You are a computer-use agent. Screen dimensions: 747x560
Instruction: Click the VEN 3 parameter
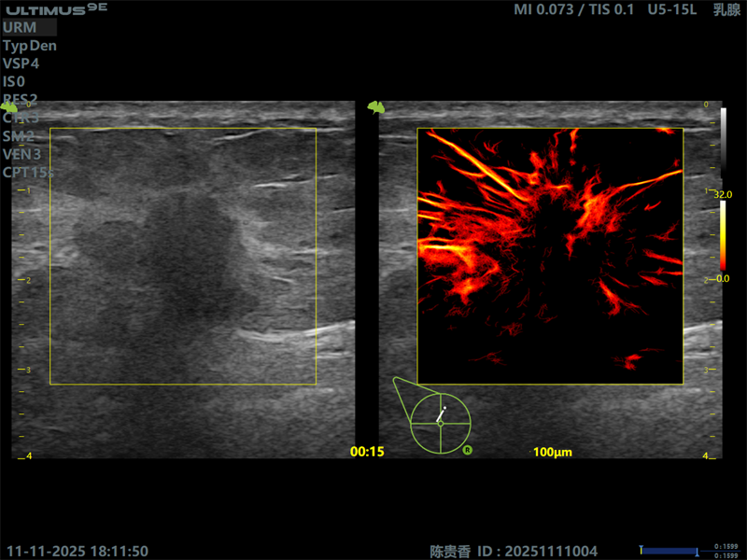(21, 154)
